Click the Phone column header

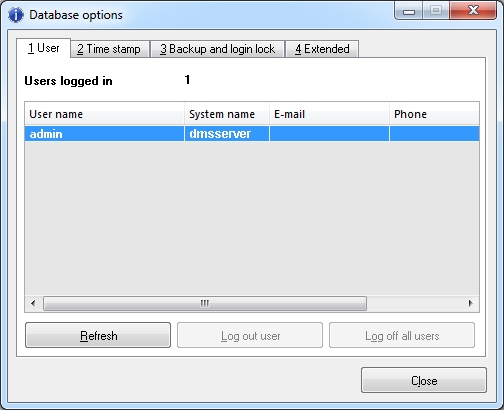[x=434, y=114]
